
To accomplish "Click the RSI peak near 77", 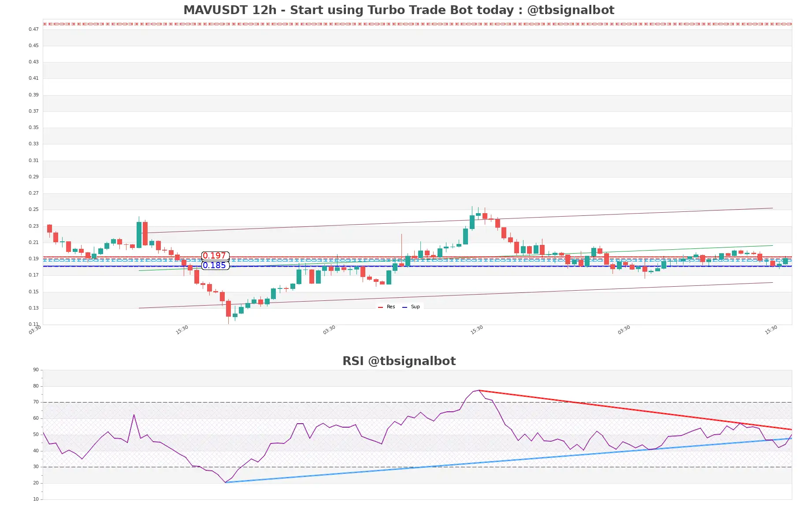I will click(479, 391).
